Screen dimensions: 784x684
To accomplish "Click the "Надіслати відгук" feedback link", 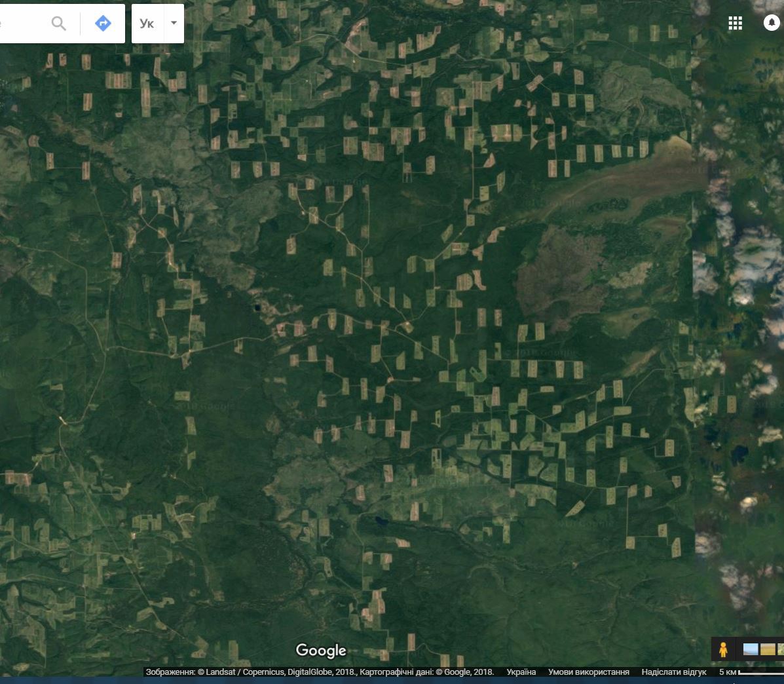I will [673, 672].
